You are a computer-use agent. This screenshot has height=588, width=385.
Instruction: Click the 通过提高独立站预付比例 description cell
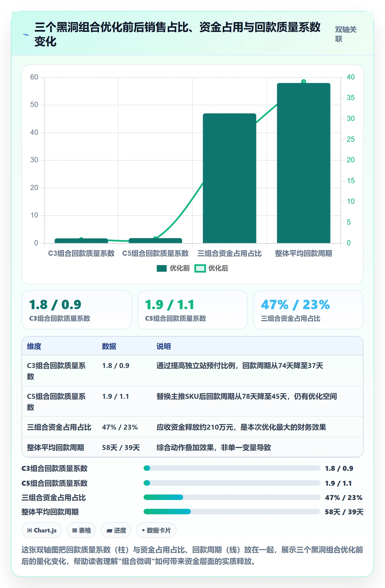pos(240,366)
